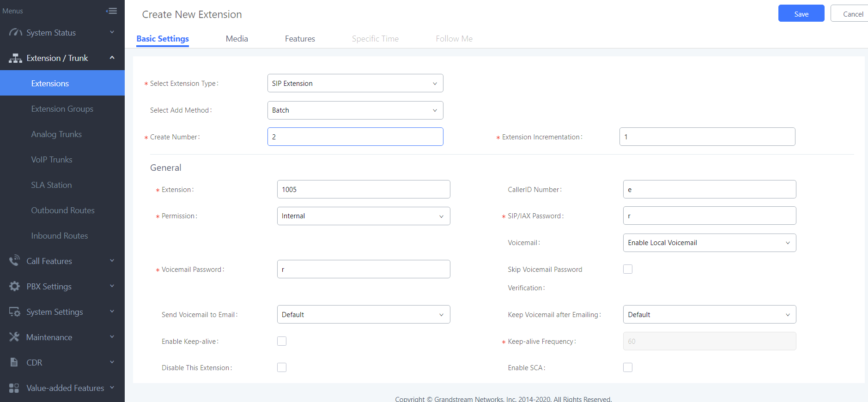Save the new extension
Screen dimensions: 868x402
[x=801, y=14]
